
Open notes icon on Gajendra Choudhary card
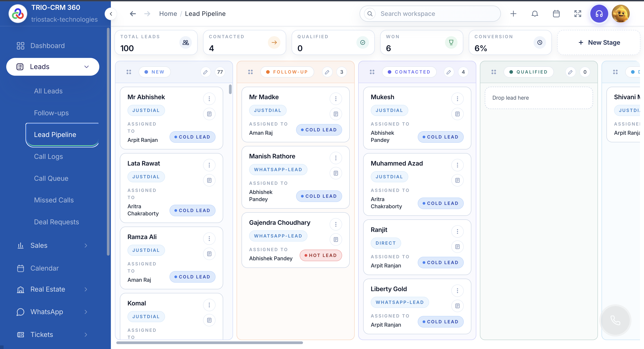pyautogui.click(x=336, y=240)
